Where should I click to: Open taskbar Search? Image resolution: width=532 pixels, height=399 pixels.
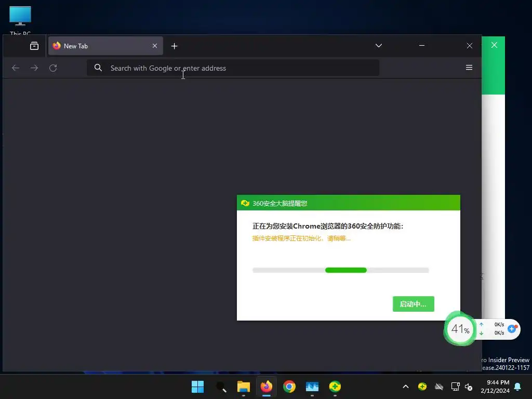pyautogui.click(x=221, y=387)
